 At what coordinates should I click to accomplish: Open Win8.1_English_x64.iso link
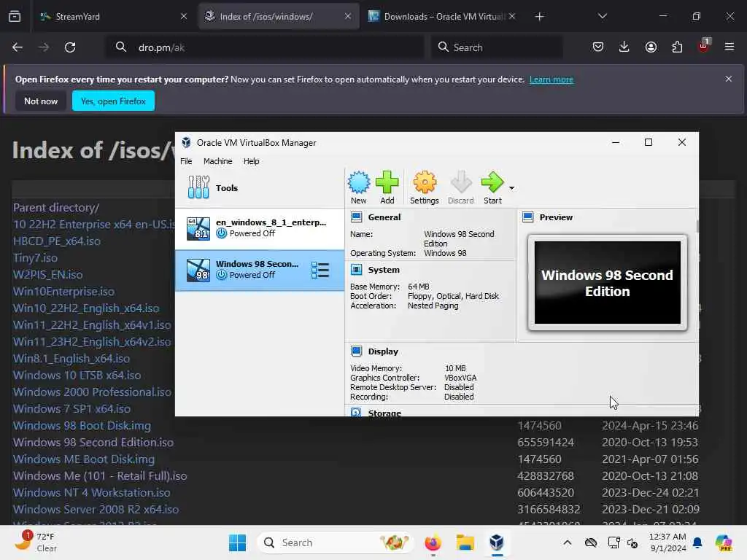(x=71, y=359)
